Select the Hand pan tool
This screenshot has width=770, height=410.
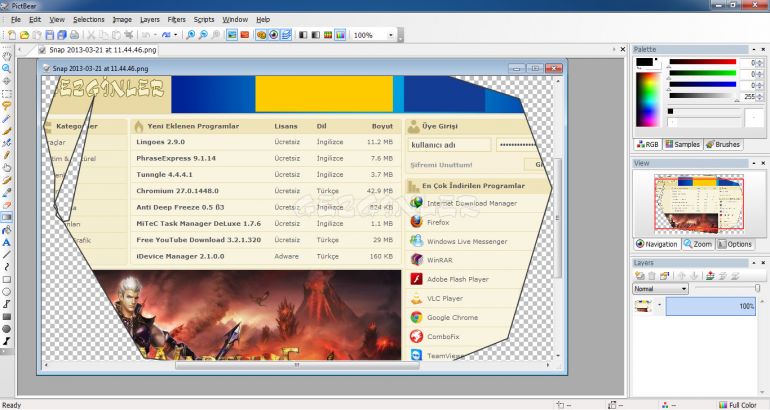coord(6,56)
